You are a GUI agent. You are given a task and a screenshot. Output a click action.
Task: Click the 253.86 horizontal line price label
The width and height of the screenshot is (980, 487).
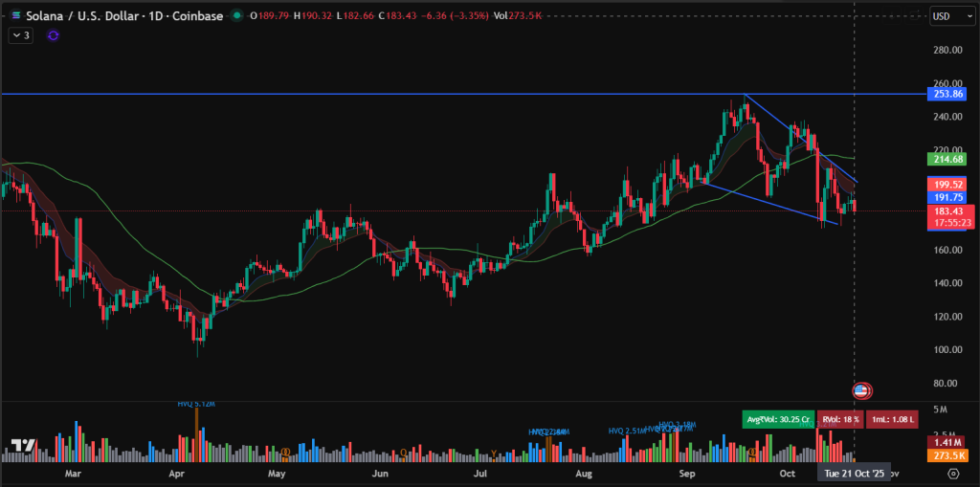click(x=947, y=94)
